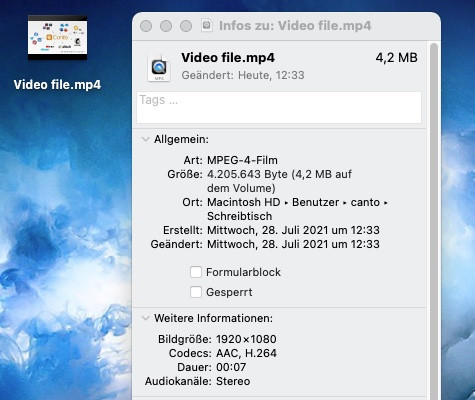The height and width of the screenshot is (400, 475).
Task: Click the QuickTime MP4 file icon in header
Action: coord(159,67)
